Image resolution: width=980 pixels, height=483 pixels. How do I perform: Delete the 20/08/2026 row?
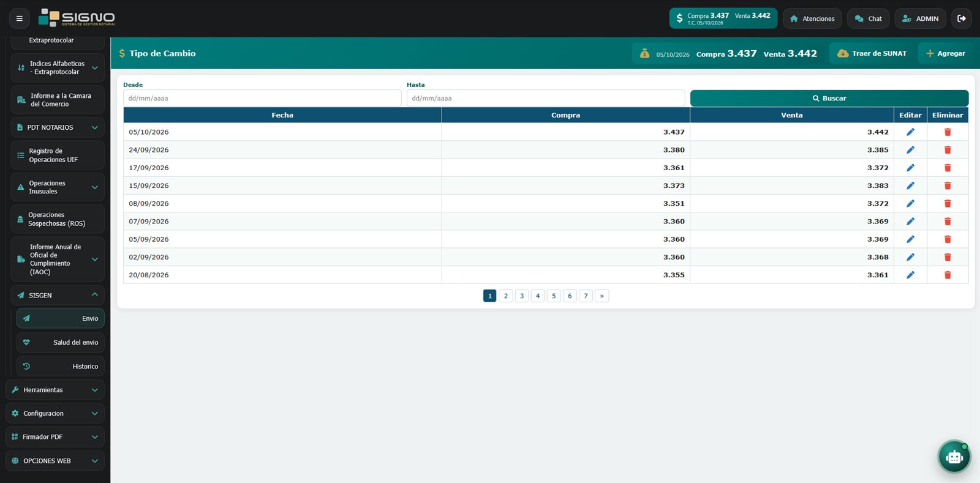click(x=948, y=275)
